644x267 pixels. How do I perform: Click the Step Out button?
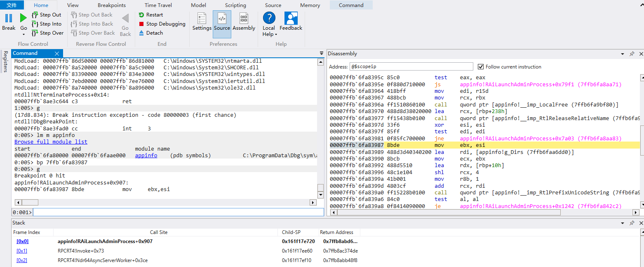point(46,15)
